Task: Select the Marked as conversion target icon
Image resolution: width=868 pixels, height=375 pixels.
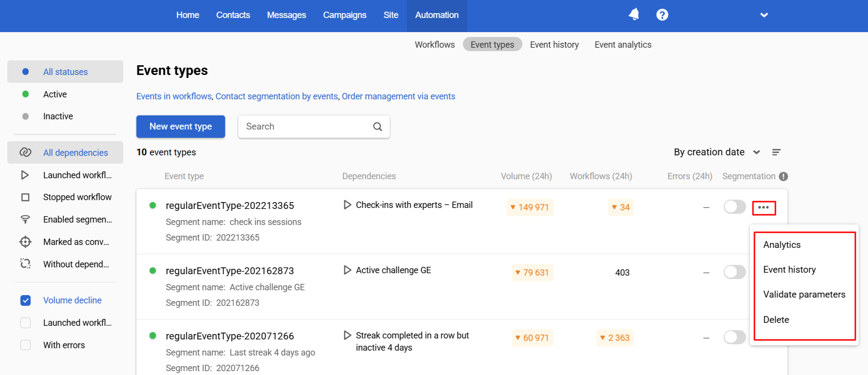Action: click(x=25, y=242)
